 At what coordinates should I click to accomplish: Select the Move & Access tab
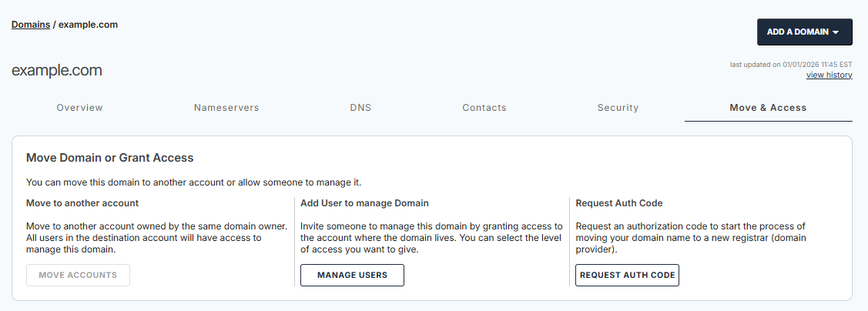click(768, 108)
